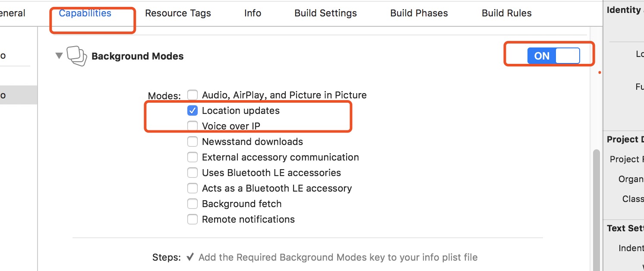Enable External accessory communication mode
Screen dimensions: 644x271
click(193, 157)
